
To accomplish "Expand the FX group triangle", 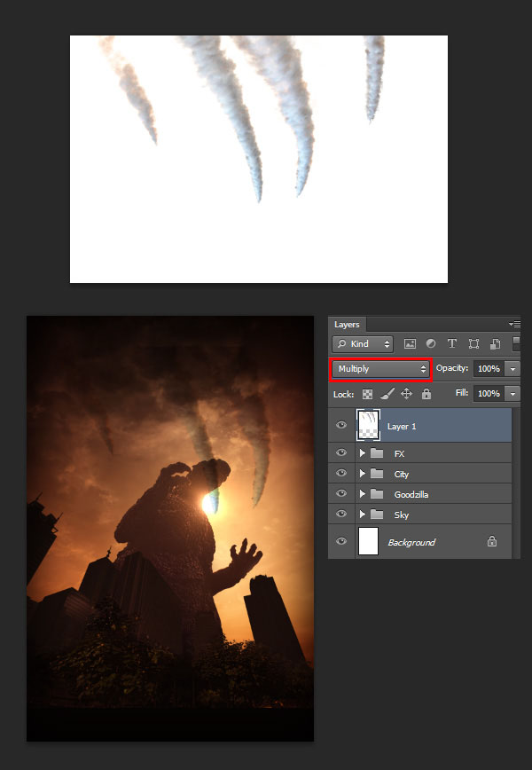I will coord(362,453).
